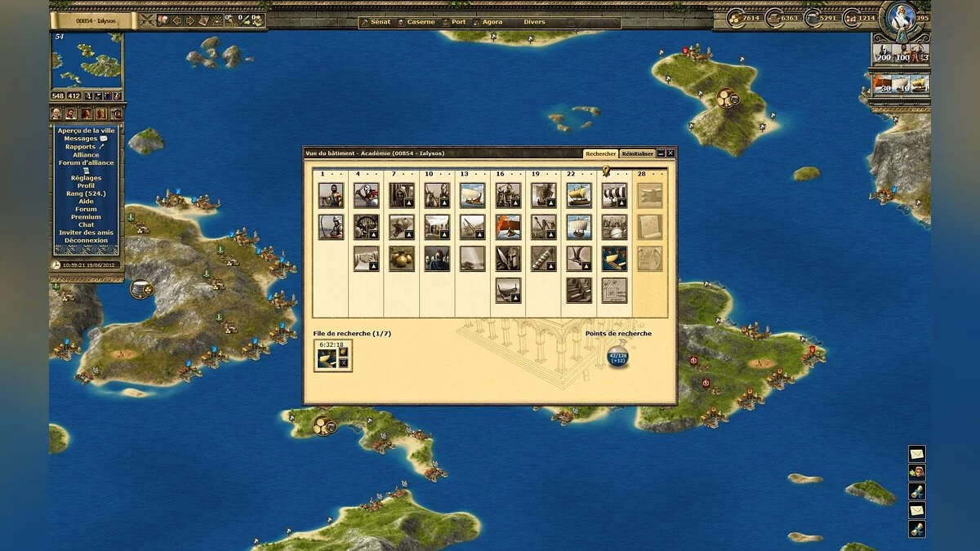
Task: Open Alliance in the left menu
Action: point(86,154)
